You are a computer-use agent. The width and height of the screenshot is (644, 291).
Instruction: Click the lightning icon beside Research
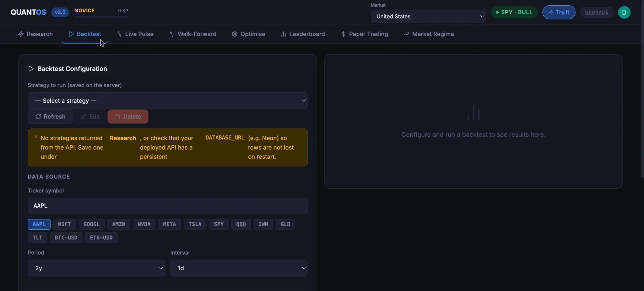pyautogui.click(x=21, y=34)
